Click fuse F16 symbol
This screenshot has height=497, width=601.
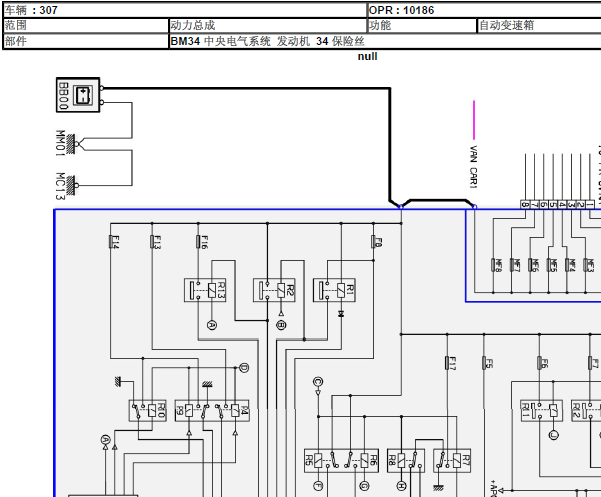pyautogui.click(x=199, y=242)
